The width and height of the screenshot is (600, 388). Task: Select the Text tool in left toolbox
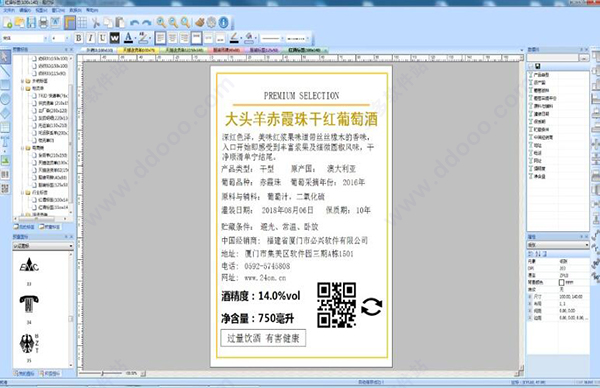coord(5,142)
